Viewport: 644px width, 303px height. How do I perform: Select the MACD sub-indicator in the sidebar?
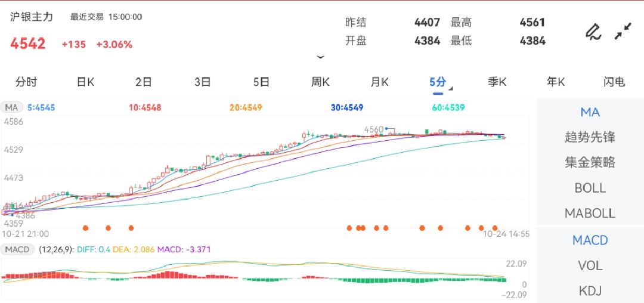point(590,240)
